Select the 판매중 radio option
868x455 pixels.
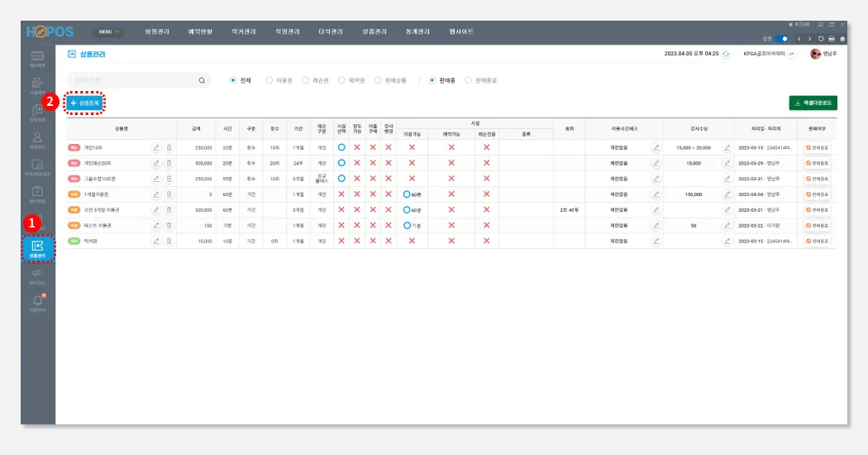coord(432,80)
